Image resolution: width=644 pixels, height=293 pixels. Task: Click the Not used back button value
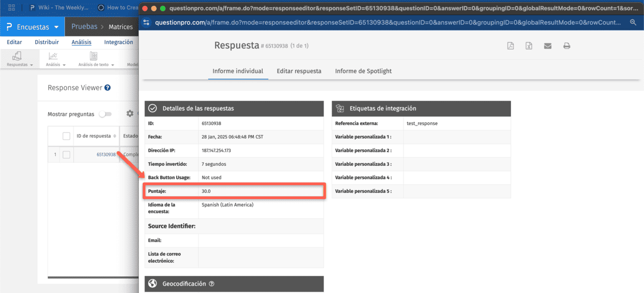click(211, 177)
